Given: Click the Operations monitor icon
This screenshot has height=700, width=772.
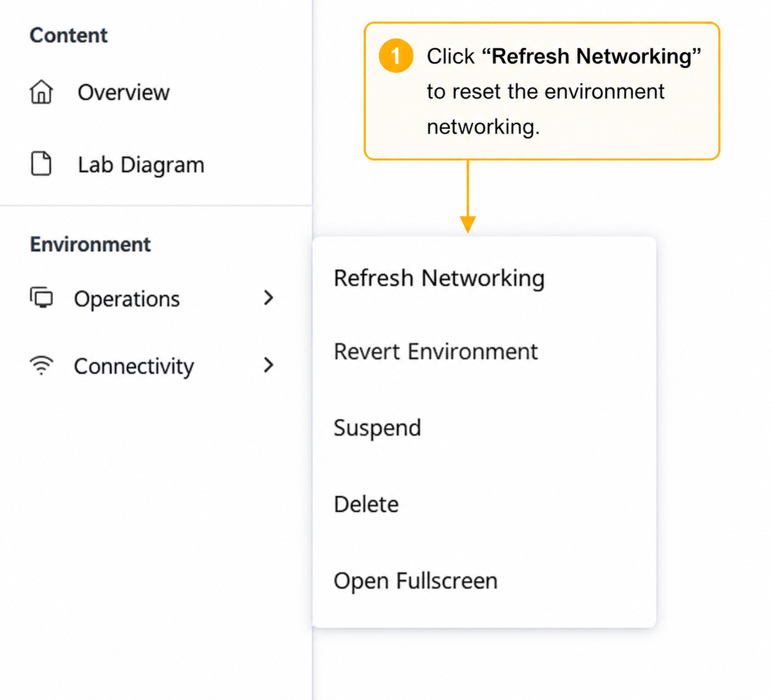Looking at the screenshot, I should (41, 298).
